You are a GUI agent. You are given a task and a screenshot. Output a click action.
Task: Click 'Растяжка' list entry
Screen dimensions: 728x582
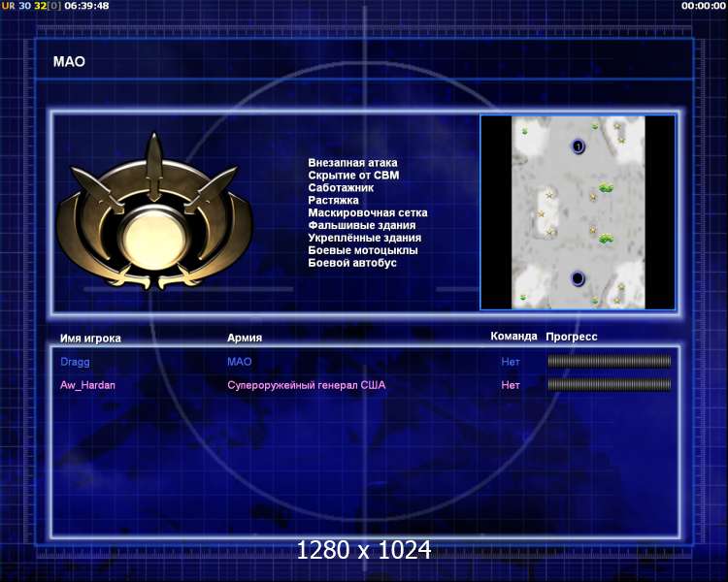point(333,201)
